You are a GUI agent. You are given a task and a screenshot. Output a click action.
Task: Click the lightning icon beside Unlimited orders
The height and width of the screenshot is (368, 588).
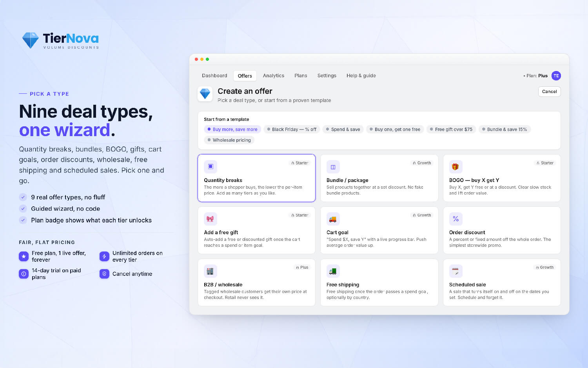tap(104, 256)
